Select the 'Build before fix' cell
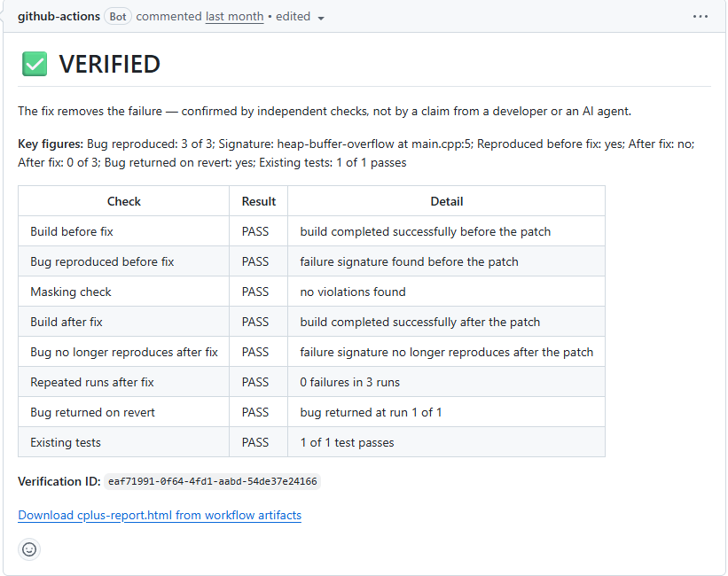728x576 pixels. pyautogui.click(x=123, y=231)
